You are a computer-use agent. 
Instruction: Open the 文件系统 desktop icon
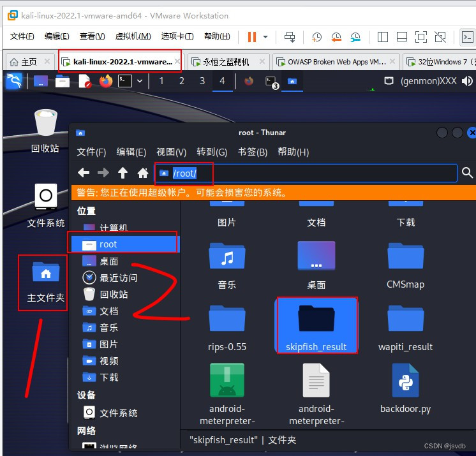45,206
